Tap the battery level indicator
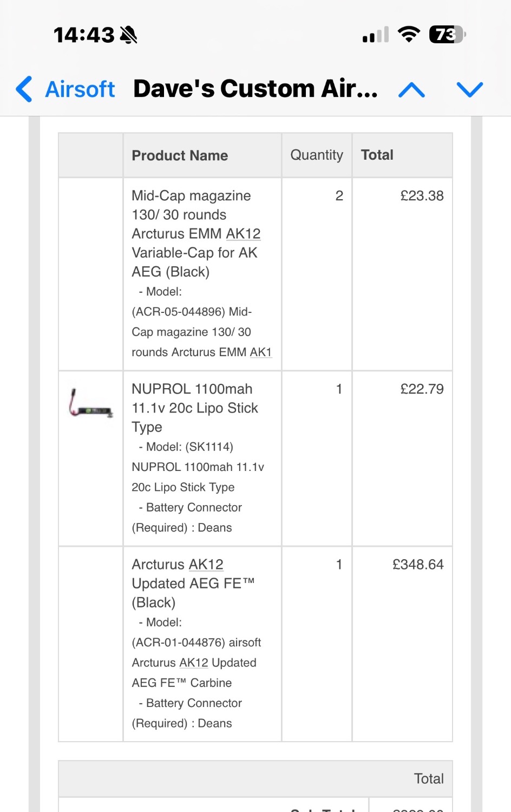511x812 pixels. click(447, 35)
